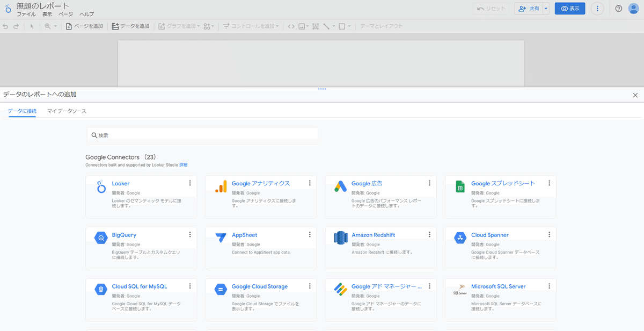Open the ファイル menu
The width and height of the screenshot is (644, 331).
pyautogui.click(x=26, y=15)
